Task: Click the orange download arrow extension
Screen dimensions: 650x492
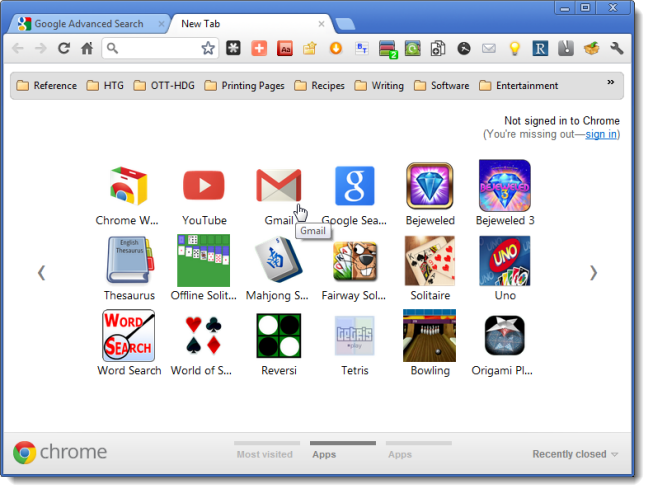Action: (x=336, y=48)
